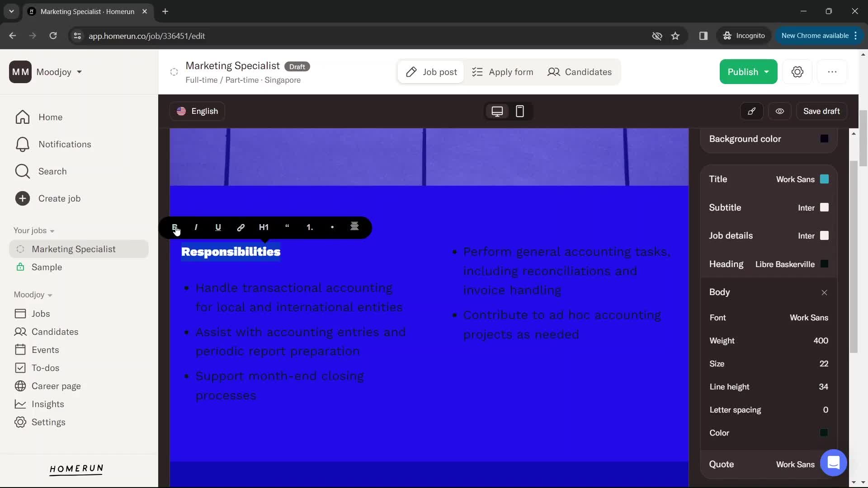
Task: Click the Publish button
Action: 749,71
